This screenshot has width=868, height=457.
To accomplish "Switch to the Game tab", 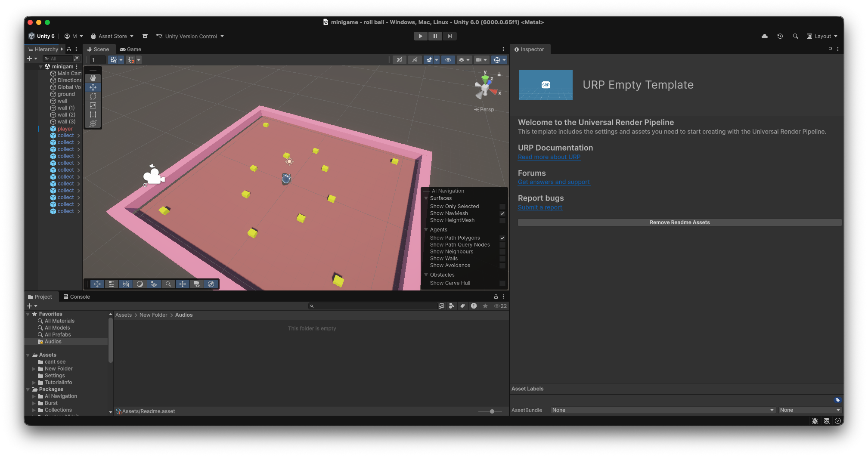I will tap(130, 49).
